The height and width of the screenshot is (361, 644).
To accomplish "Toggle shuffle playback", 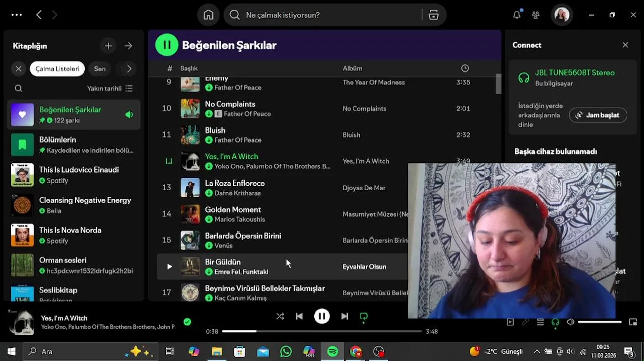I will [280, 316].
